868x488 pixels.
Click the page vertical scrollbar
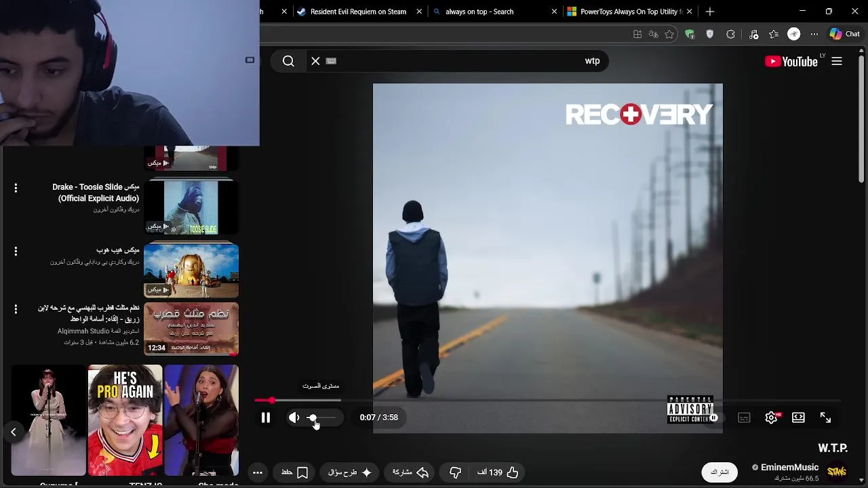(862, 119)
